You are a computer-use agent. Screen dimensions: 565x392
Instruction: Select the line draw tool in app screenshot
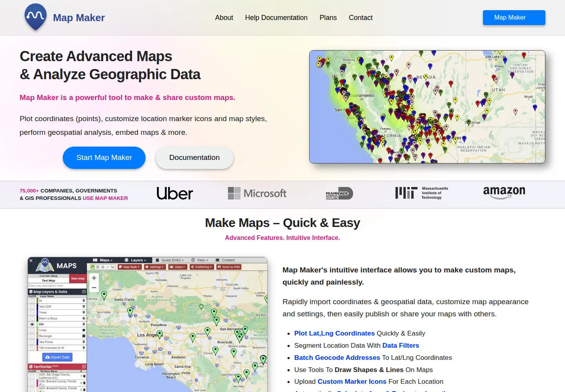coord(108,267)
